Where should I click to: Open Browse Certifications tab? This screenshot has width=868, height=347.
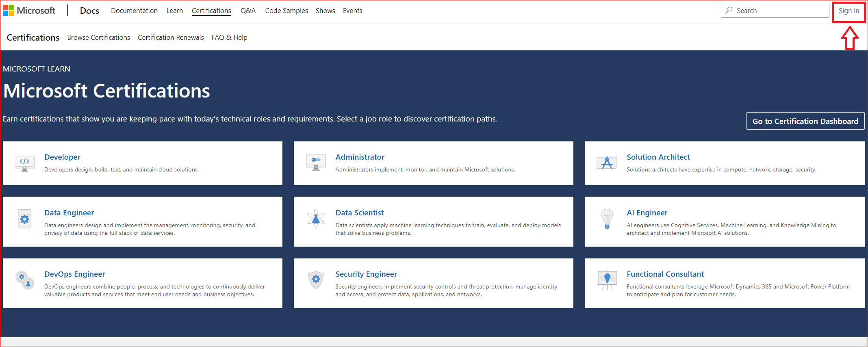pyautogui.click(x=99, y=37)
